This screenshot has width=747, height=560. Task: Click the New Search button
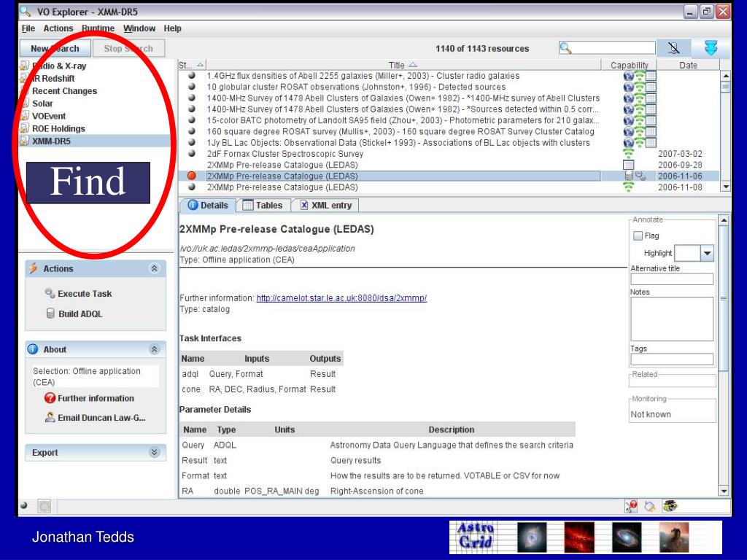pos(55,49)
